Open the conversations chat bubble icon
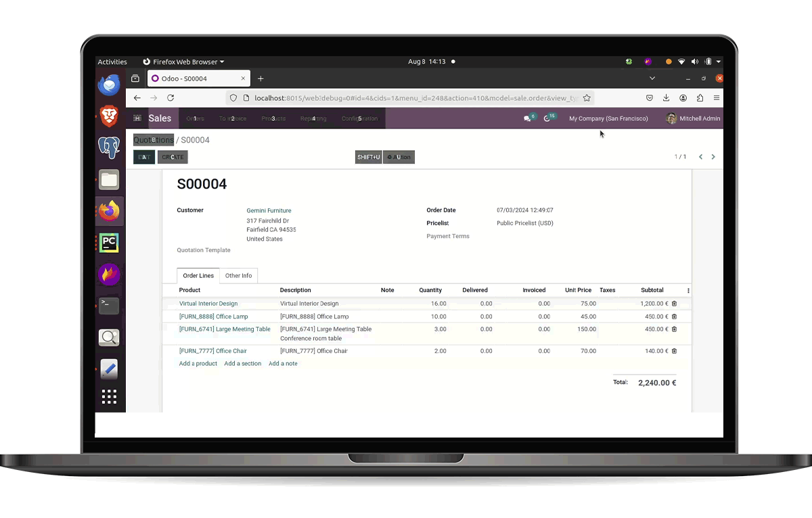The width and height of the screenshot is (812, 518). tap(528, 118)
